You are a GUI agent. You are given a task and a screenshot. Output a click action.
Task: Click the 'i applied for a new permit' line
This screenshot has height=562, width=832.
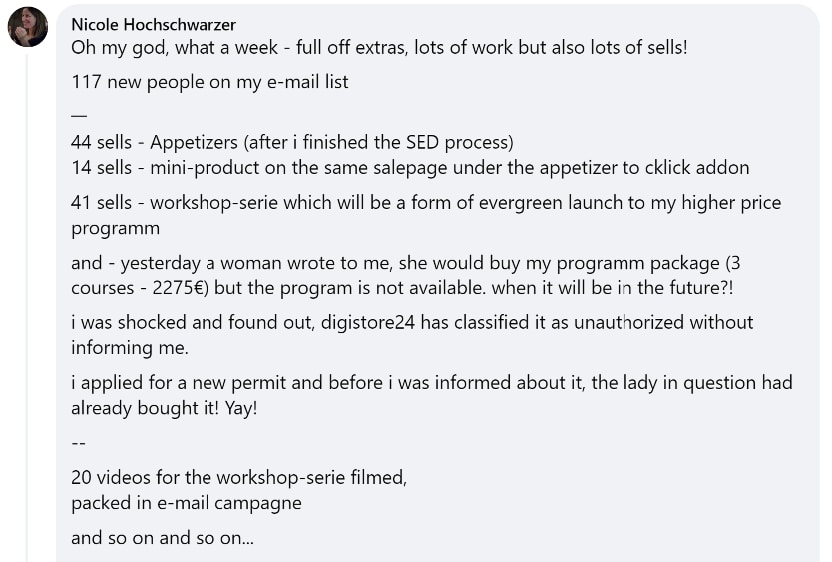pos(430,383)
